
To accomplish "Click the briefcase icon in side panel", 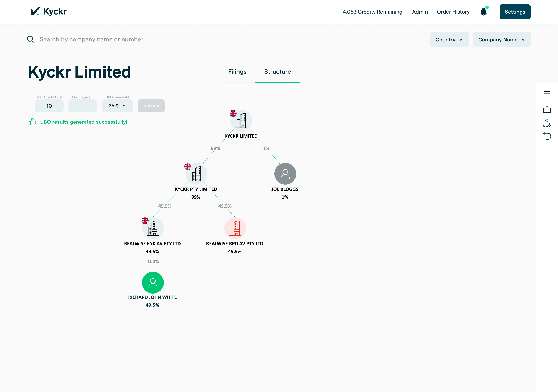I will [547, 110].
